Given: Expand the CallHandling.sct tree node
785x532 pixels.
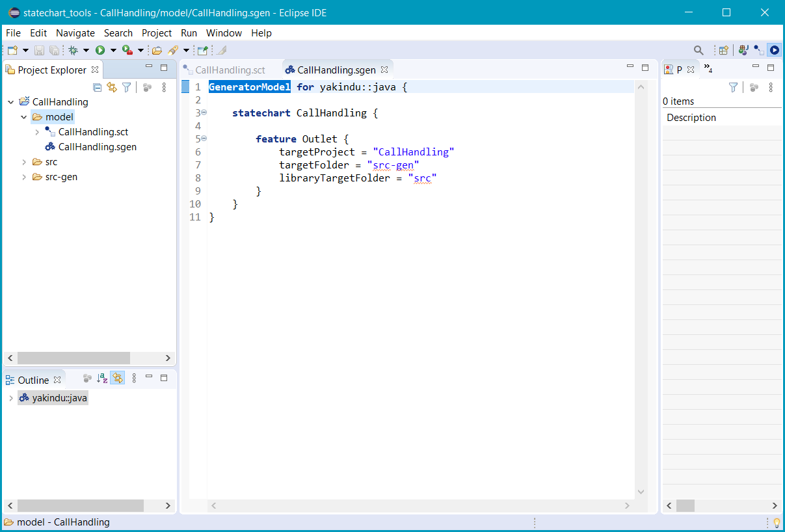Looking at the screenshot, I should (x=37, y=132).
